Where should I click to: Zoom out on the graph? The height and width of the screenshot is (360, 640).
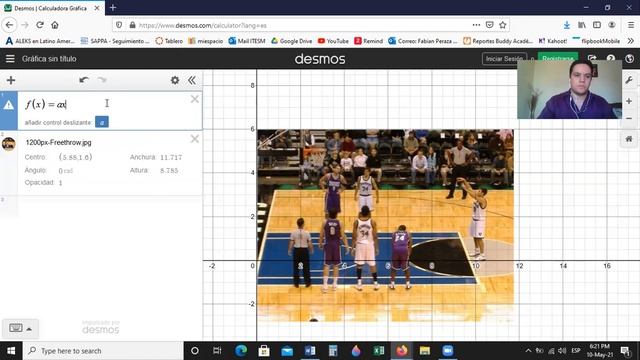tap(629, 118)
